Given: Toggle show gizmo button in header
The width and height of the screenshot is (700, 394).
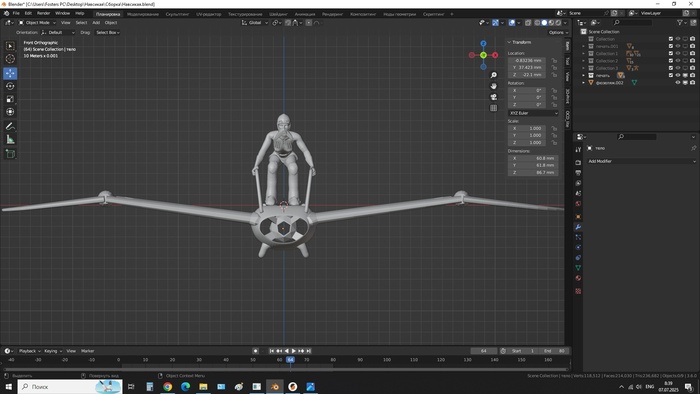Looking at the screenshot, I should coord(496,23).
